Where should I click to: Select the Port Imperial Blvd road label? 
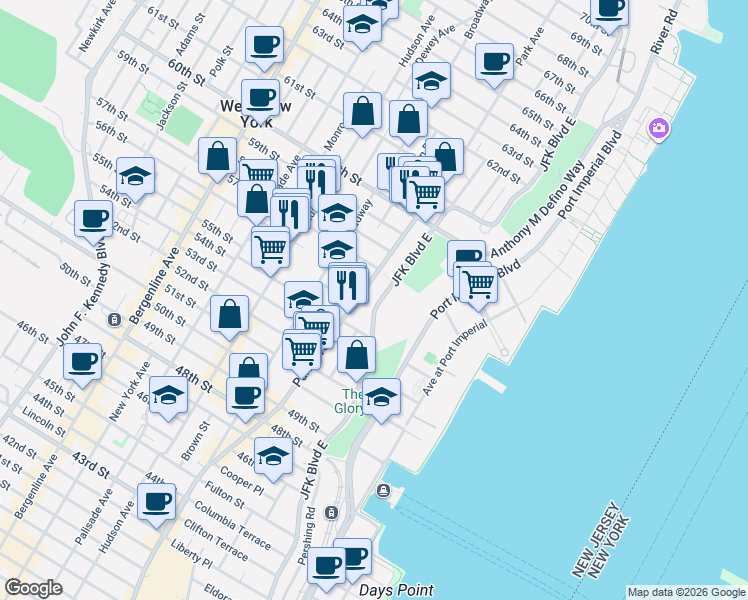coord(590,175)
